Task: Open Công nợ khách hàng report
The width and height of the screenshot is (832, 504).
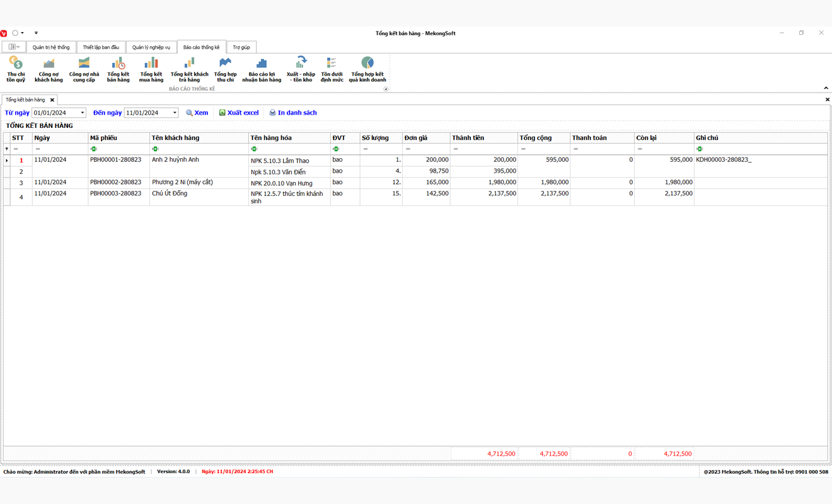Action: pos(49,69)
